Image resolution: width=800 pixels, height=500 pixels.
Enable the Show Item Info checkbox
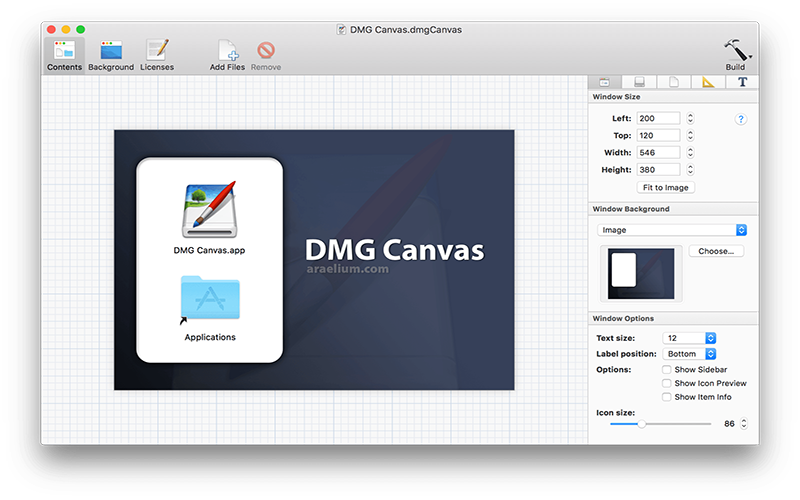pos(666,397)
